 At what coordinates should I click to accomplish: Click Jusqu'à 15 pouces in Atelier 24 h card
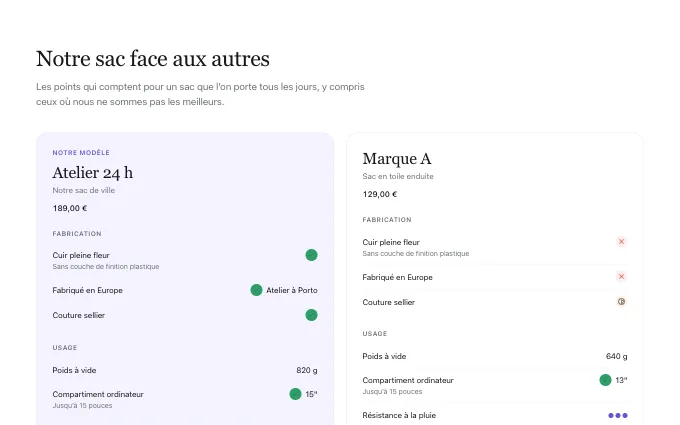pos(82,405)
